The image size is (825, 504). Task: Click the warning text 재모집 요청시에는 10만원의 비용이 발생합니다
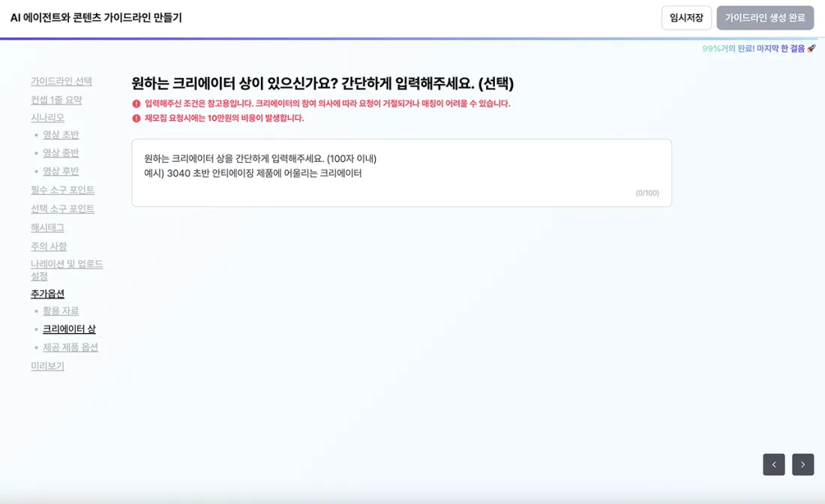[224, 118]
